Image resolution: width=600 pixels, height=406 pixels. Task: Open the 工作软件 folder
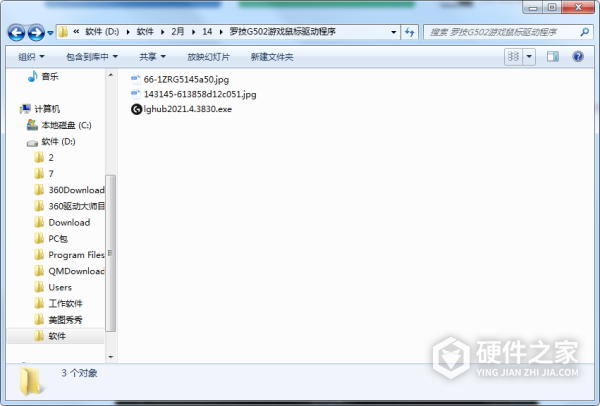tap(65, 303)
